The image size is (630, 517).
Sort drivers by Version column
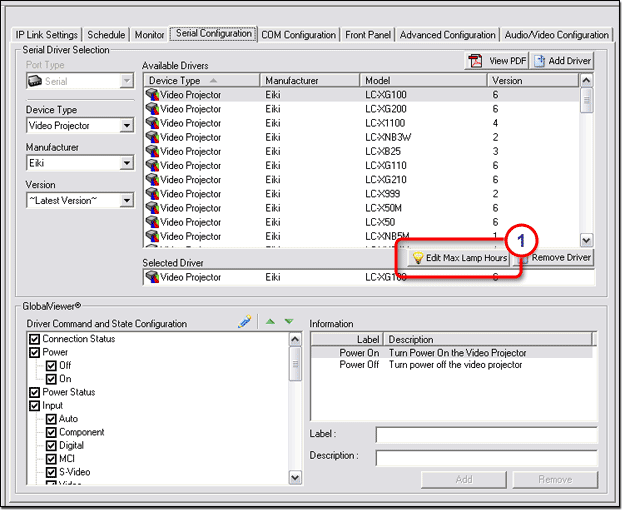[533, 81]
